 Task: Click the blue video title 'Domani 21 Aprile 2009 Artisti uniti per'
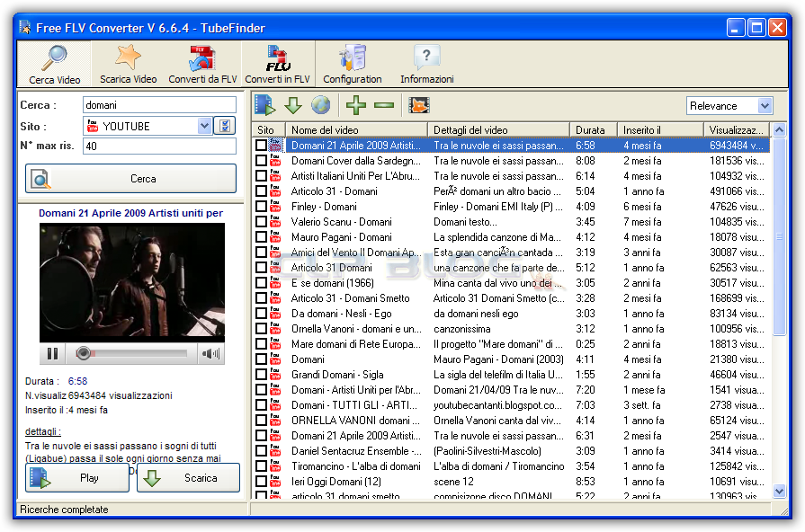pos(131,213)
